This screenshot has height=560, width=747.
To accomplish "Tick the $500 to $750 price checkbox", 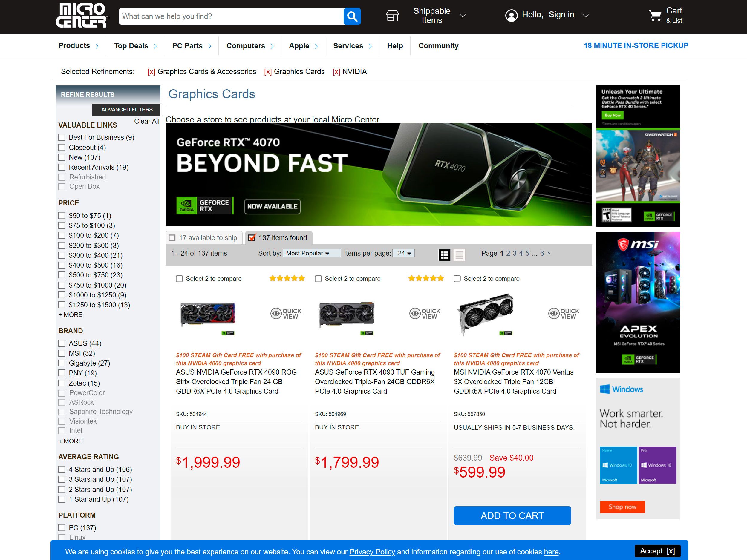I will 62,275.
